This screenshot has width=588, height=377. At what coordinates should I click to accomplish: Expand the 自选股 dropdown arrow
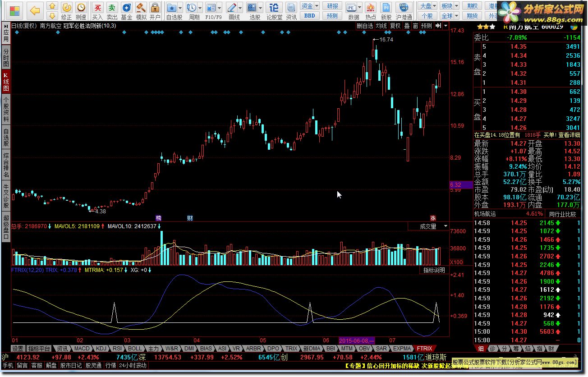click(x=180, y=7)
